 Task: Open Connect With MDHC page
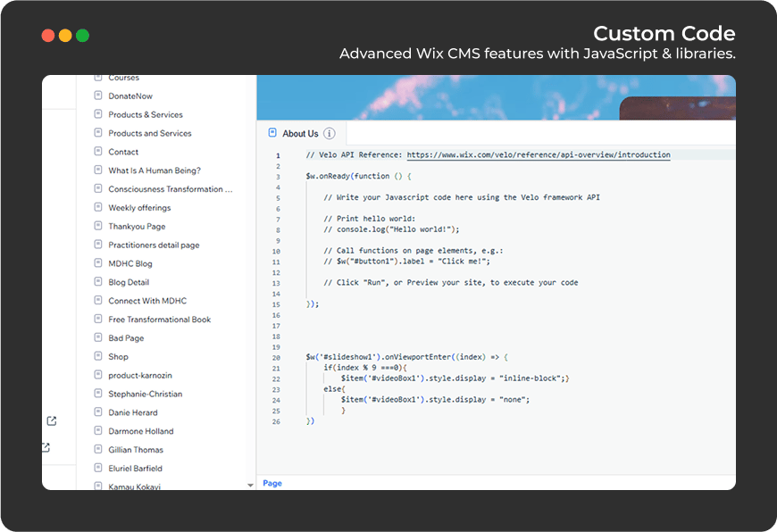coord(147,301)
